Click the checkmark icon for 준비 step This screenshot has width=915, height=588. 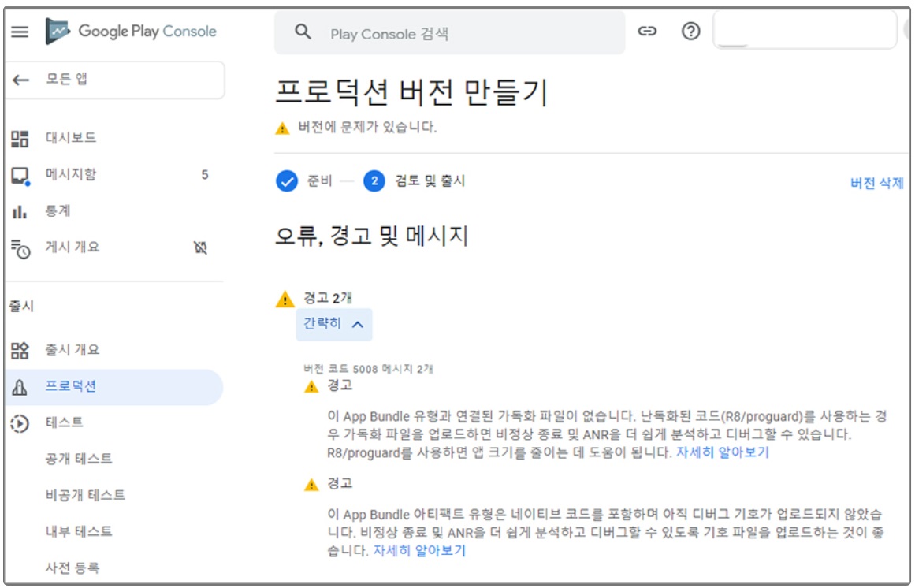287,181
